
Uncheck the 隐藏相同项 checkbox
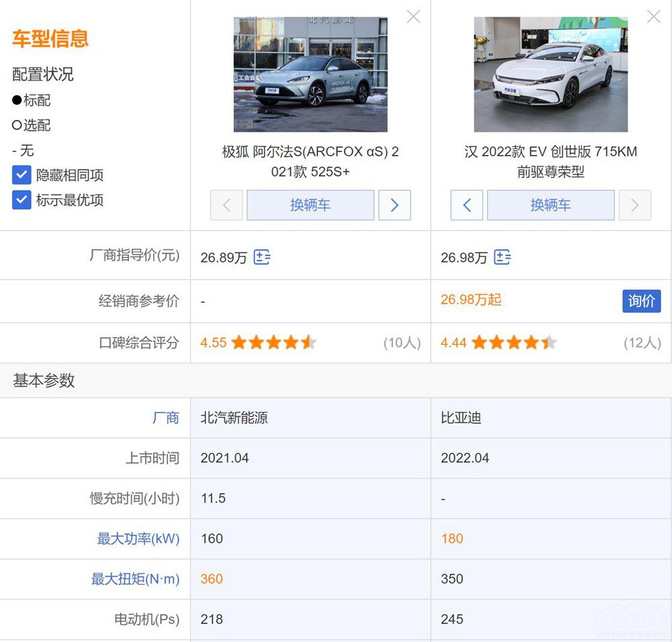21,175
